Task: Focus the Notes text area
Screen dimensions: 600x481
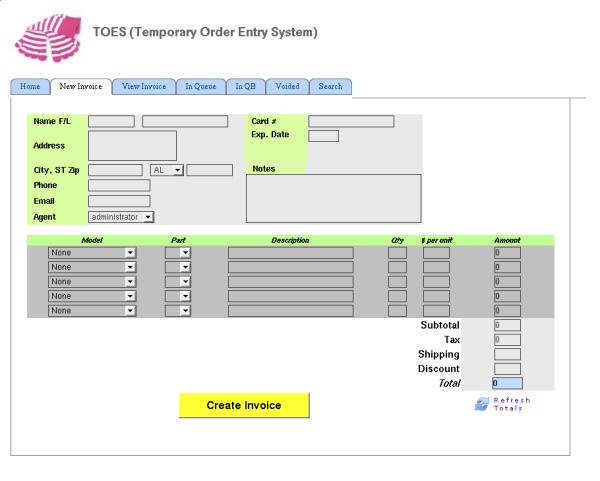Action: pos(333,198)
